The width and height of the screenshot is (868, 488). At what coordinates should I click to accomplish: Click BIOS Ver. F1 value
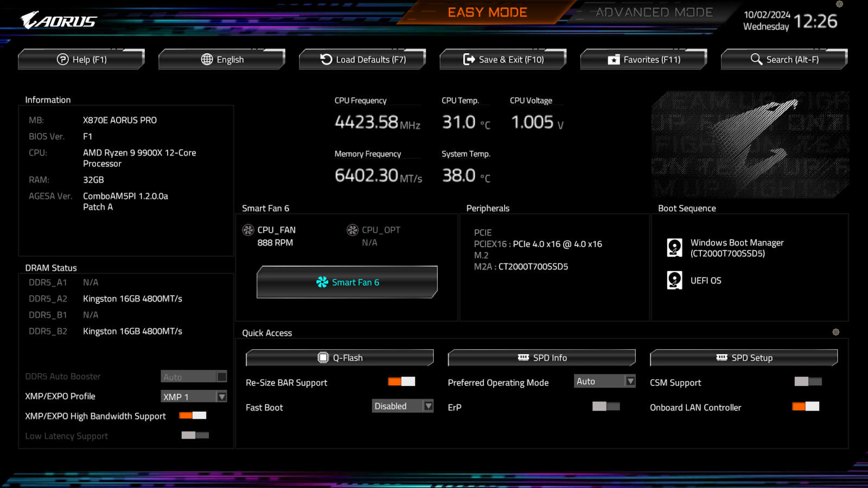coord(87,137)
